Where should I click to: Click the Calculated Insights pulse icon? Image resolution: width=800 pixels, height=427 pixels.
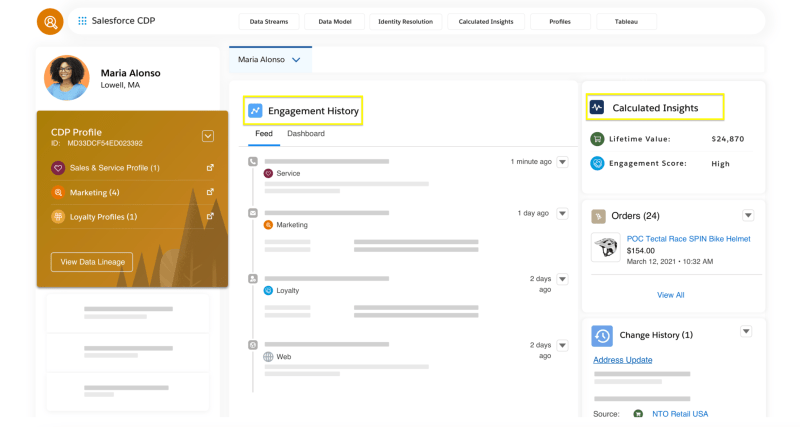coord(597,107)
